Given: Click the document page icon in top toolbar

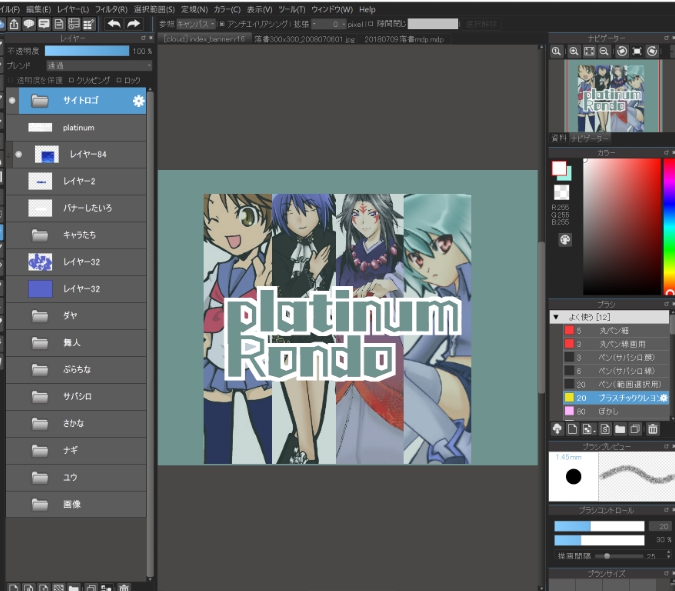Looking at the screenshot, I should tap(59, 25).
